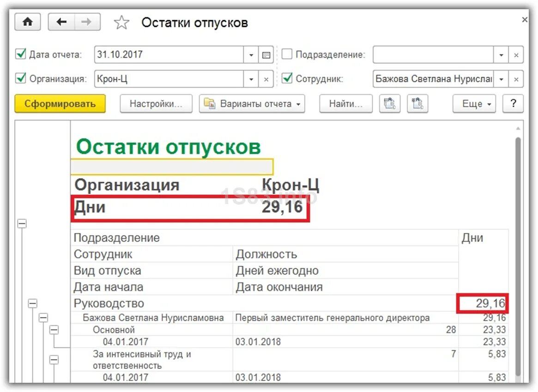Clear the Сотрудник field
Viewport: 538px width, 392px height.
(x=516, y=79)
